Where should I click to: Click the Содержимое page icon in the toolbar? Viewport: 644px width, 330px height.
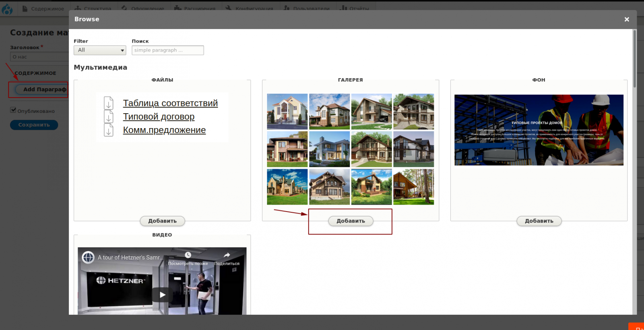point(25,8)
